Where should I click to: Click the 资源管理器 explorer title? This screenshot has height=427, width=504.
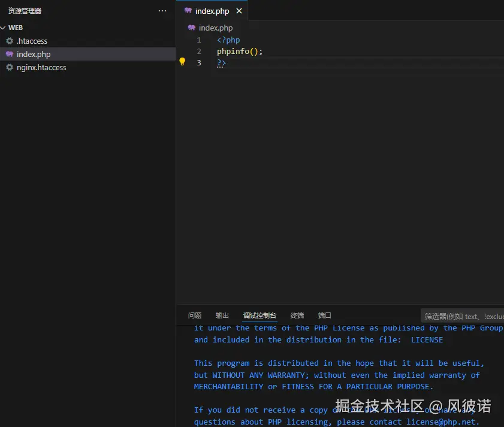25,11
